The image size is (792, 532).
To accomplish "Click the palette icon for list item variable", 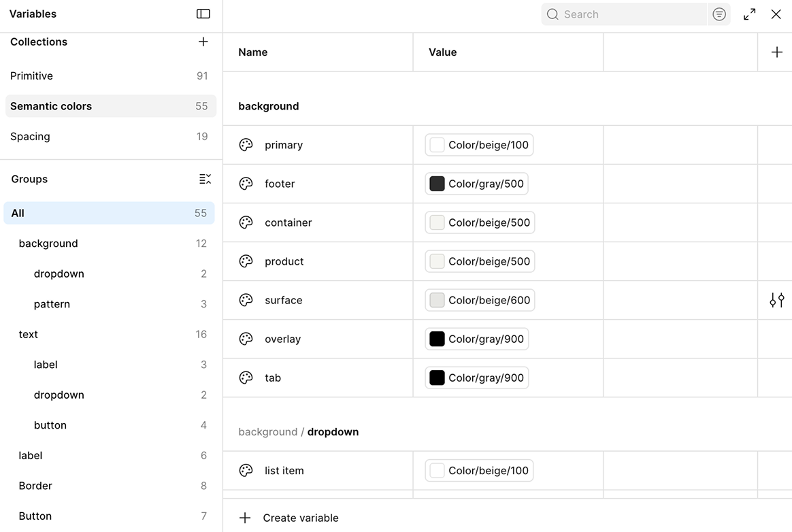I will 246,470.
